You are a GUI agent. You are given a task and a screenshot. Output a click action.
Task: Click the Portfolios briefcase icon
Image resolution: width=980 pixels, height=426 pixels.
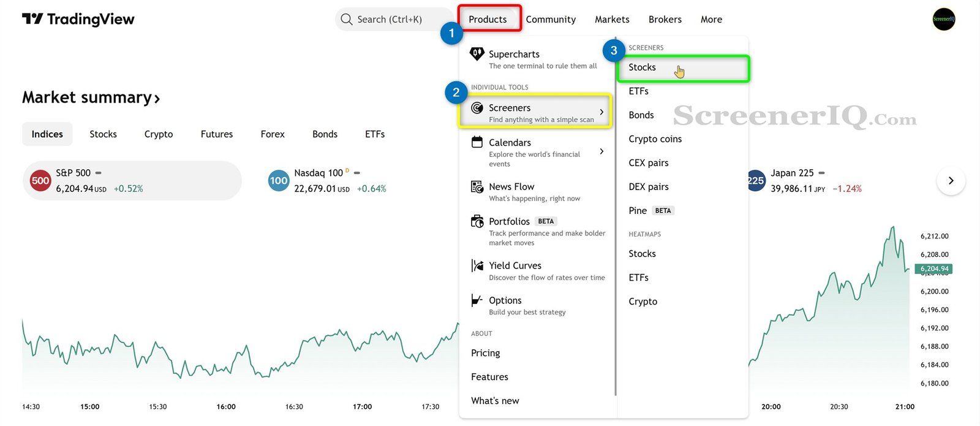click(x=477, y=221)
